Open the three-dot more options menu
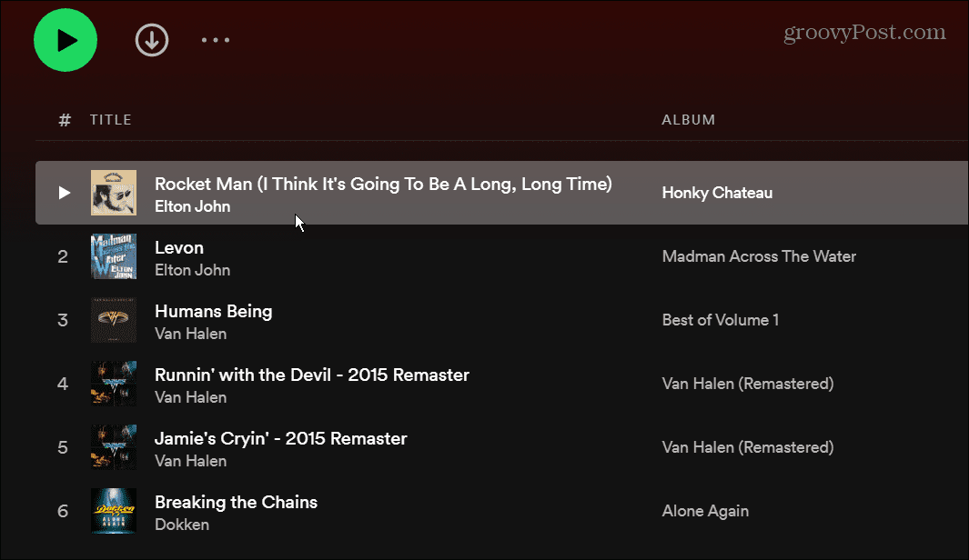This screenshot has height=560, width=969. (216, 40)
